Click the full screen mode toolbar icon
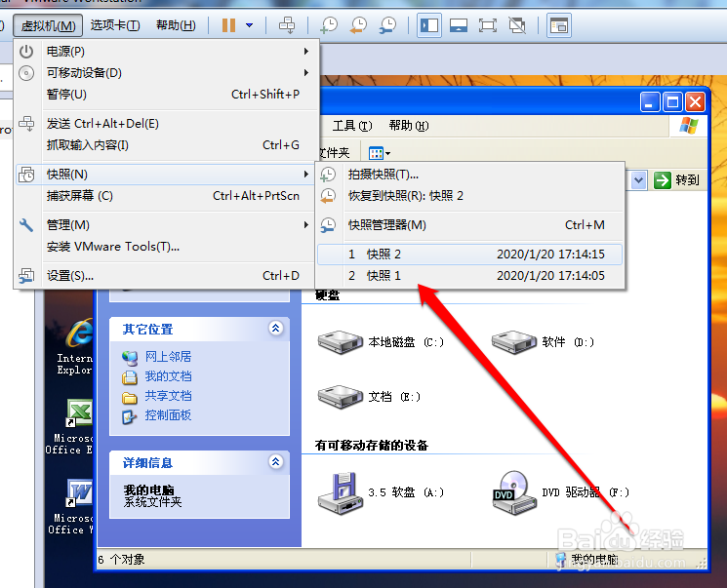This screenshot has height=588, width=727. click(x=487, y=25)
